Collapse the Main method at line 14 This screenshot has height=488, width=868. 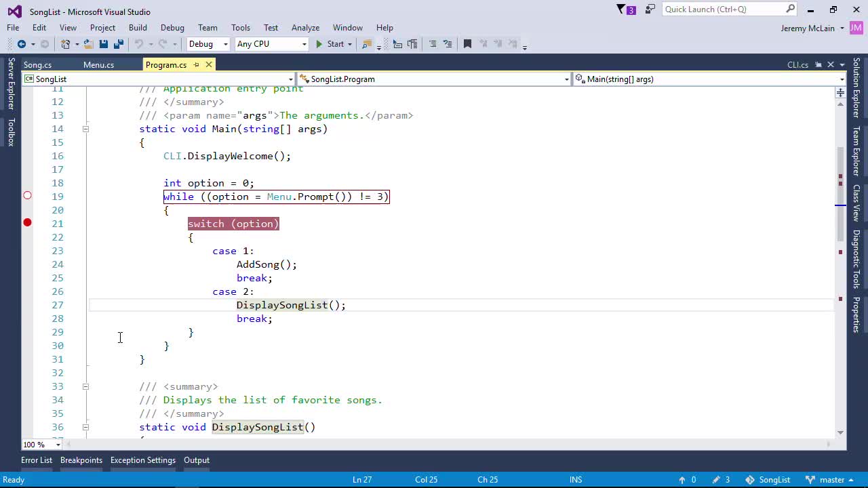[x=85, y=129]
